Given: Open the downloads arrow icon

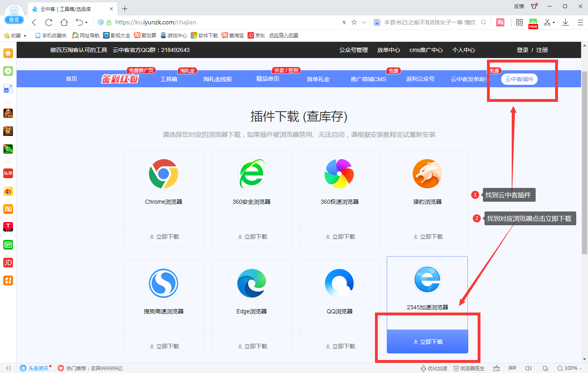Looking at the screenshot, I should (565, 22).
